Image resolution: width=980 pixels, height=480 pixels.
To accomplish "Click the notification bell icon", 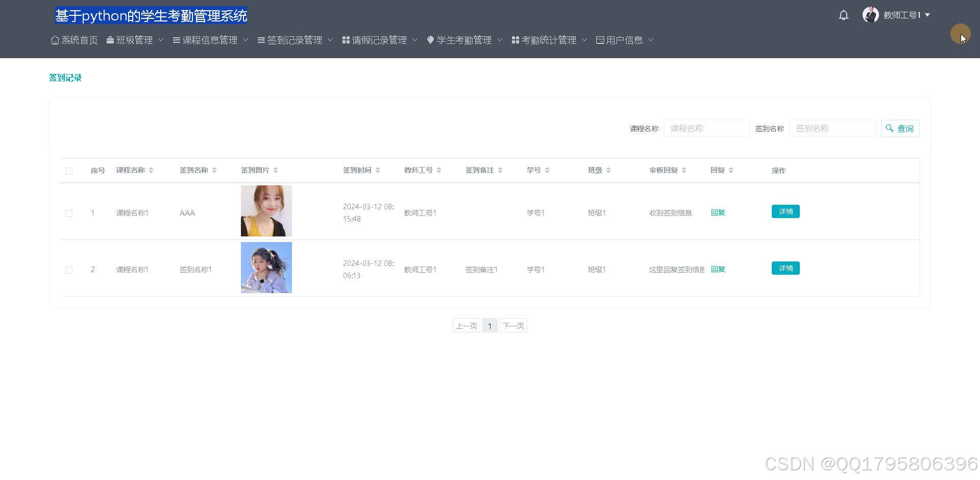I will [844, 15].
